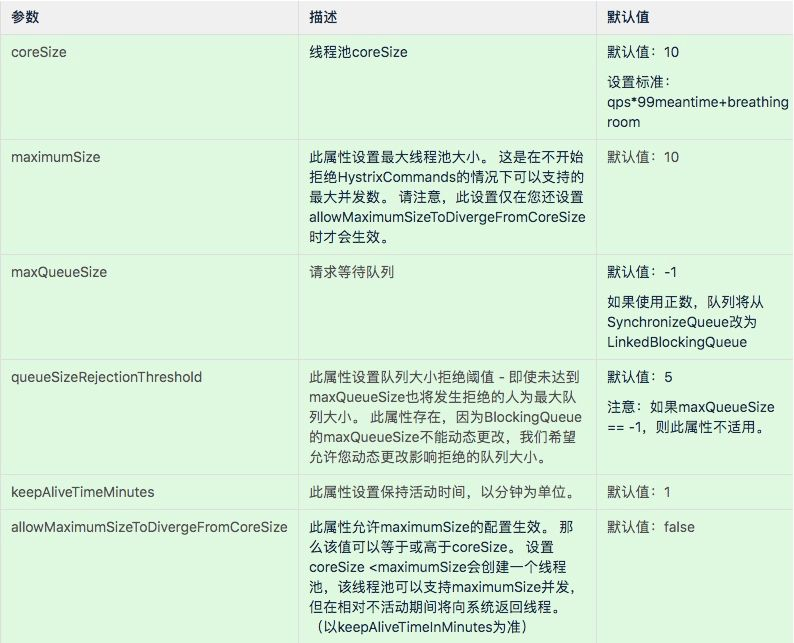Click the maxQueueSize parameter name

coord(59,272)
